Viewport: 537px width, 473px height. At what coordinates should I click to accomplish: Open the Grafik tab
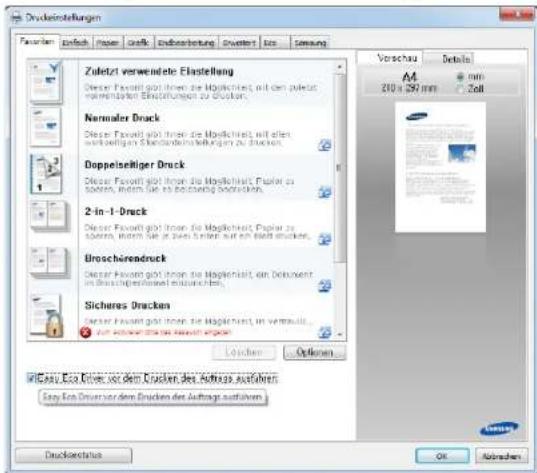point(138,43)
